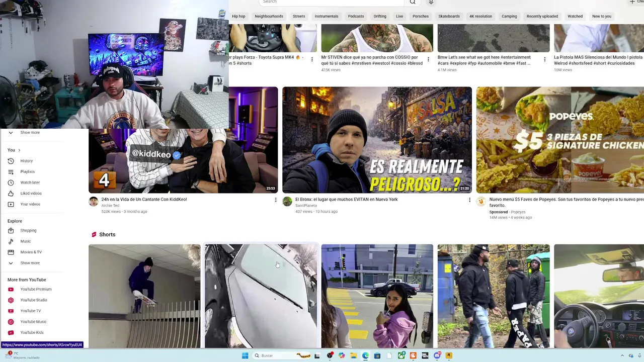Click the YouTube search field
Viewport: 644px width, 362px height.
[332, 2]
